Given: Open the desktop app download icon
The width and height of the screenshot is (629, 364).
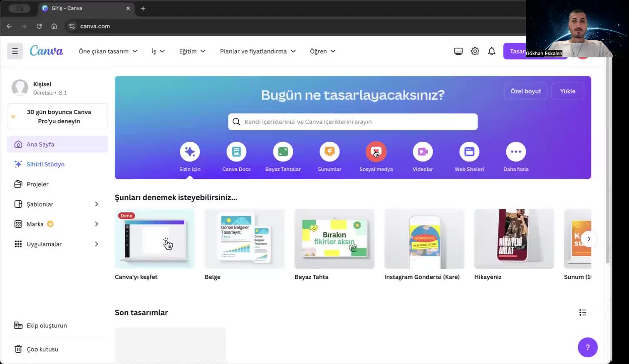Looking at the screenshot, I should point(458,51).
